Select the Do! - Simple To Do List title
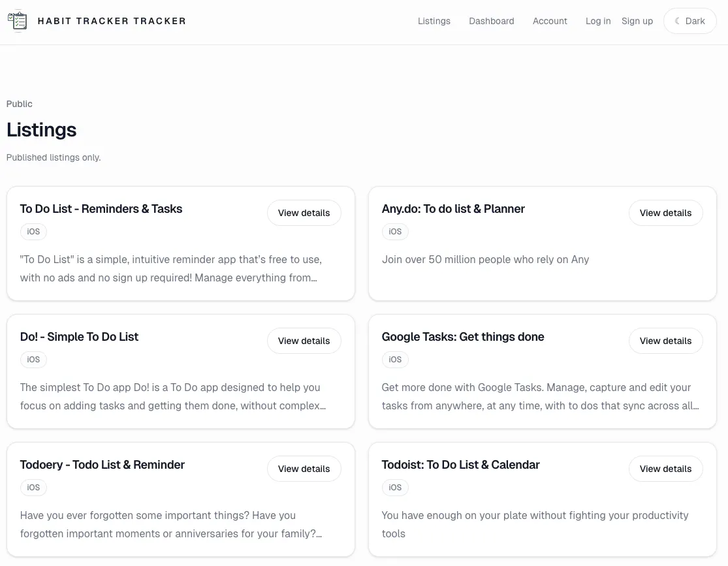This screenshot has height=566, width=728. tap(79, 337)
